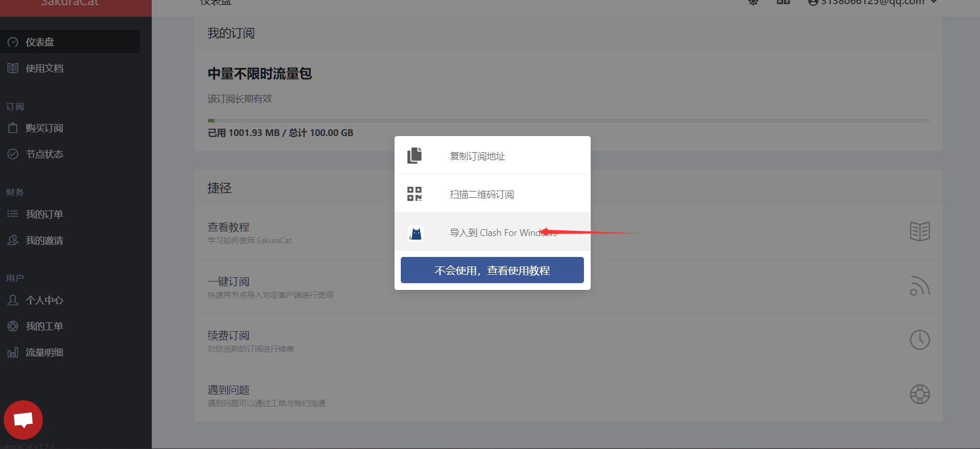Choose 扫描二维码订阅 in the popup
This screenshot has height=449, width=980.
click(x=481, y=195)
